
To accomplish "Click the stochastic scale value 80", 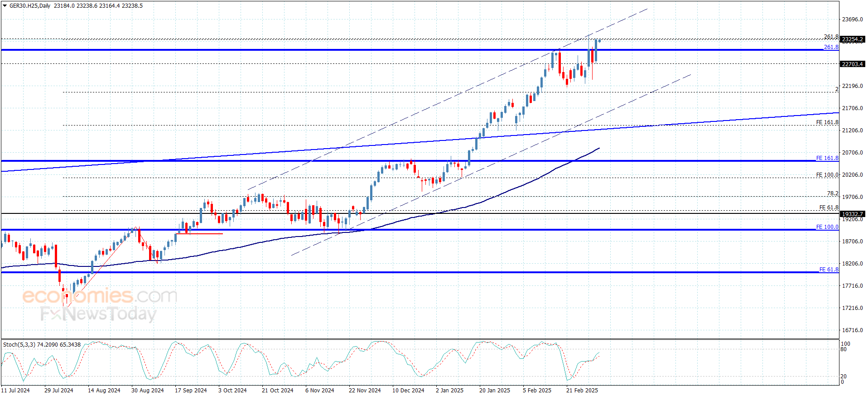I will point(844,349).
